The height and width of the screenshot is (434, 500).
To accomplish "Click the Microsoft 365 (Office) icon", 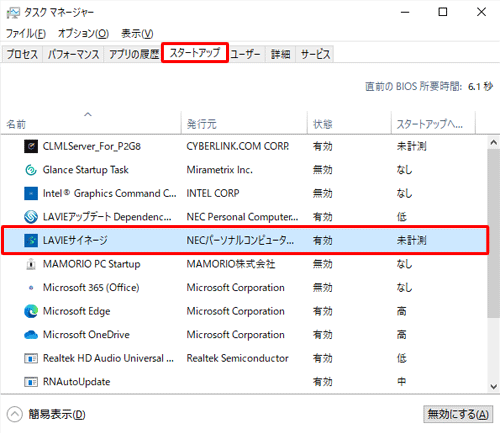I will point(31,288).
